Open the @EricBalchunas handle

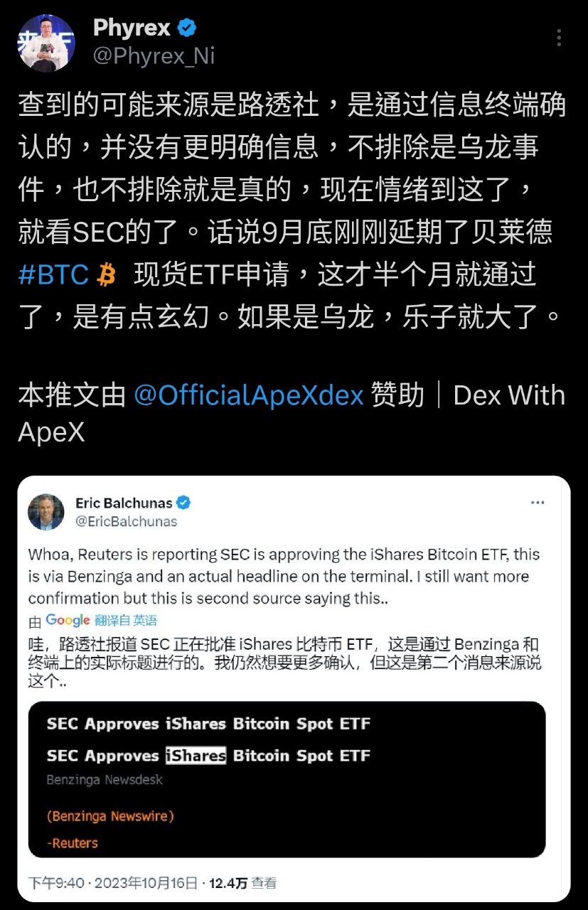(126, 522)
